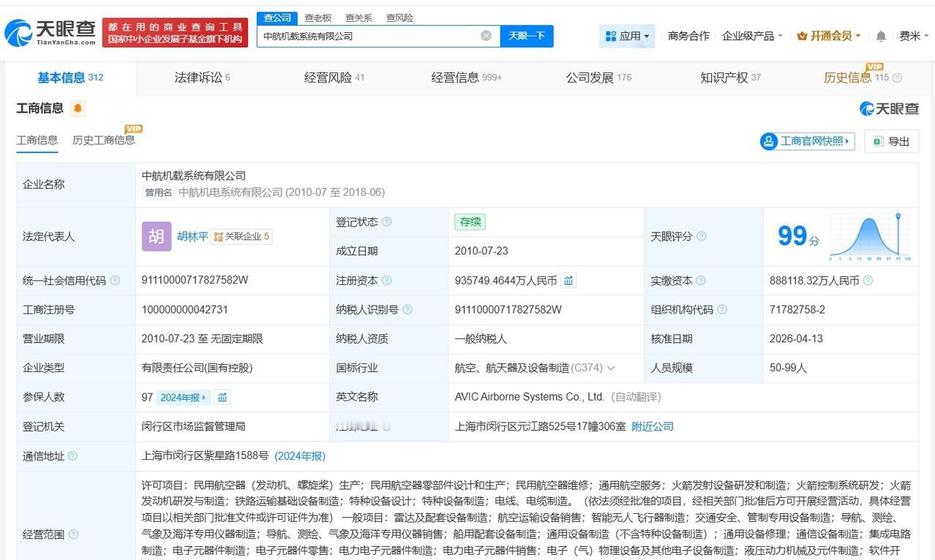Open 商务合作 link
The height and width of the screenshot is (560, 935).
[688, 36]
